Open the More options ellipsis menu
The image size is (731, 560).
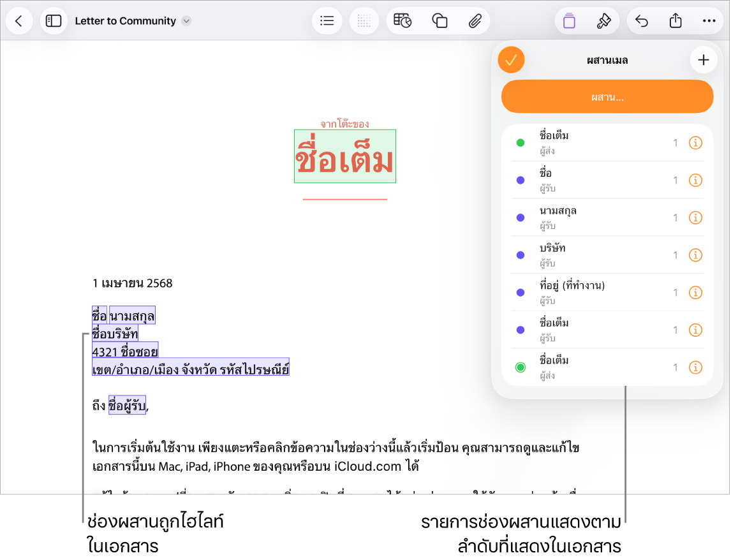(709, 21)
